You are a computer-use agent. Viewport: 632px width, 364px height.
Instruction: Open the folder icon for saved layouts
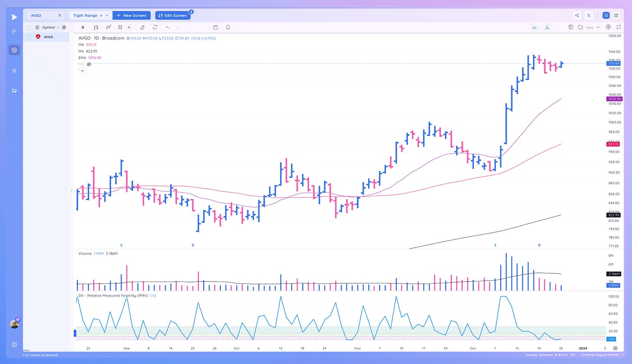[580, 27]
